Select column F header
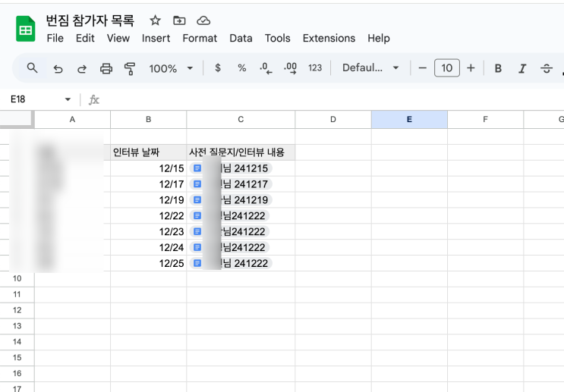Image resolution: width=564 pixels, height=392 pixels. point(485,120)
